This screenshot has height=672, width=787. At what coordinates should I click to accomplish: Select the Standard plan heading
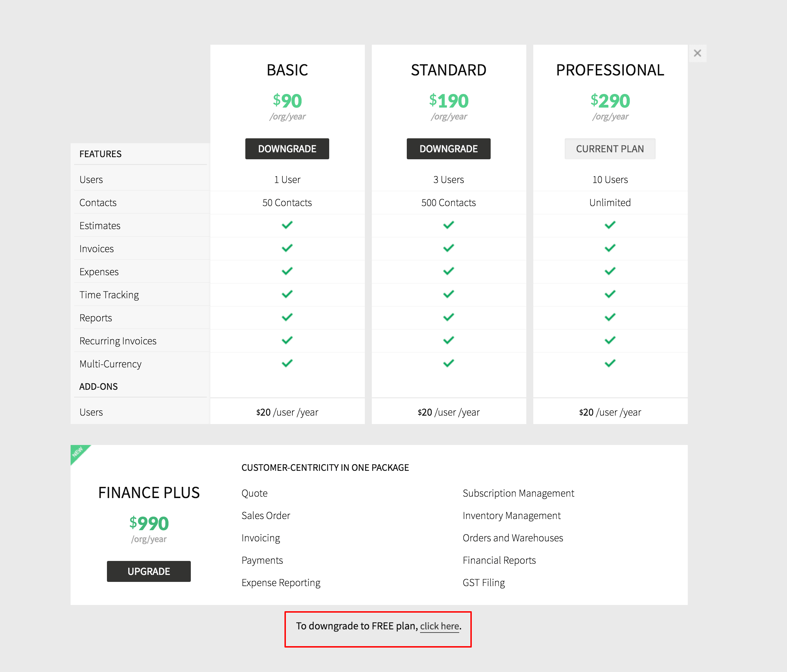449,70
